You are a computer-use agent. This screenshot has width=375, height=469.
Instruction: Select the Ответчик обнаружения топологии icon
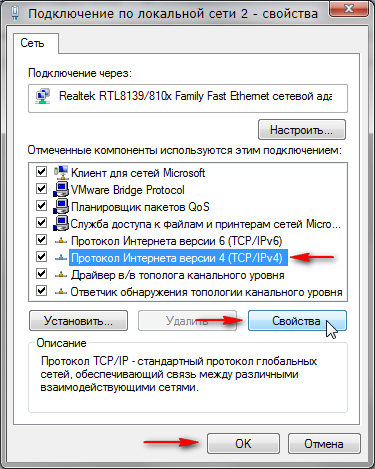coord(61,291)
